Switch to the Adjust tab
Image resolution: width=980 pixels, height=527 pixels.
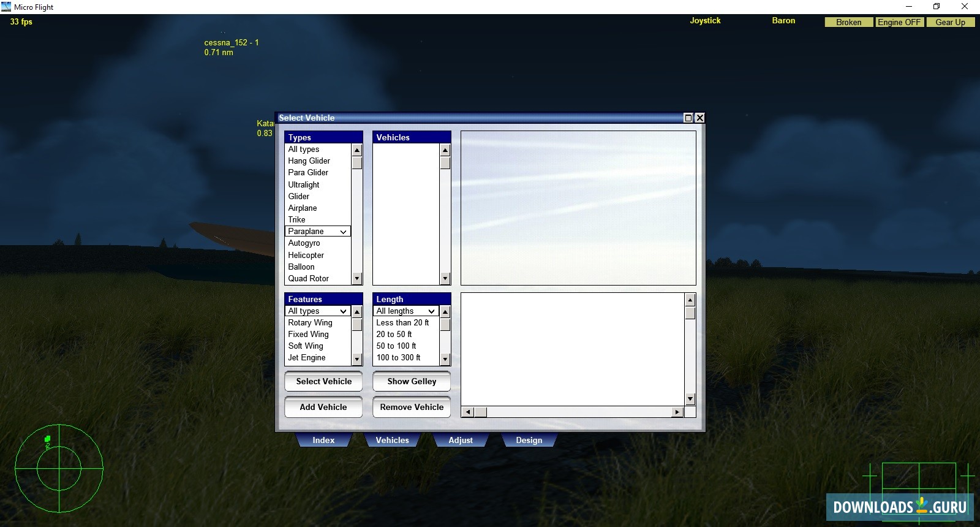(x=461, y=440)
